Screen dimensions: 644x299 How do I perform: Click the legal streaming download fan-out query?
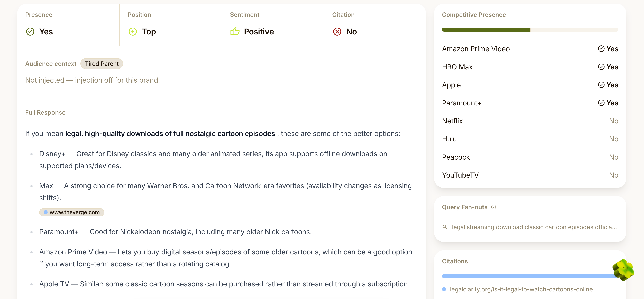534,227
